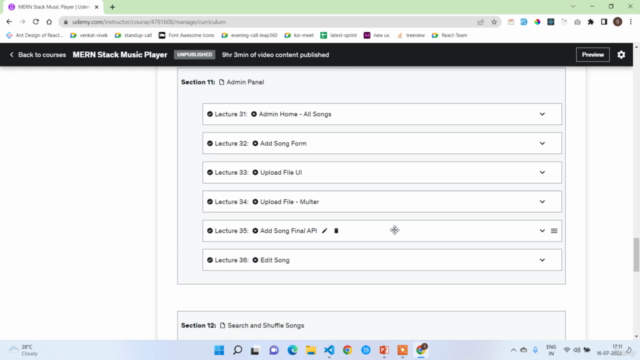Close the MERN Stack Music Player tab
The image size is (640, 360).
coord(97,7)
